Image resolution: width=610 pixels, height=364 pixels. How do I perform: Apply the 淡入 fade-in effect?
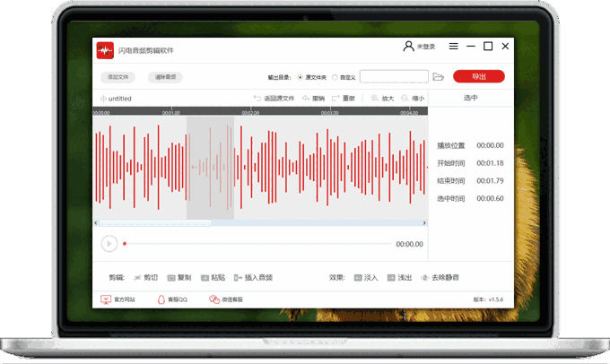pyautogui.click(x=366, y=278)
